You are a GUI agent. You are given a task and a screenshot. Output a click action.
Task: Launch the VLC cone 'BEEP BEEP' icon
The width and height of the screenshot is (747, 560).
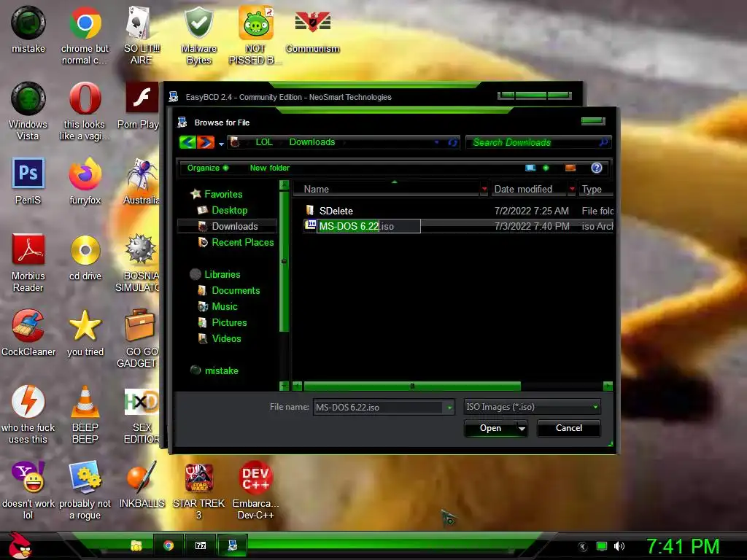85,414
